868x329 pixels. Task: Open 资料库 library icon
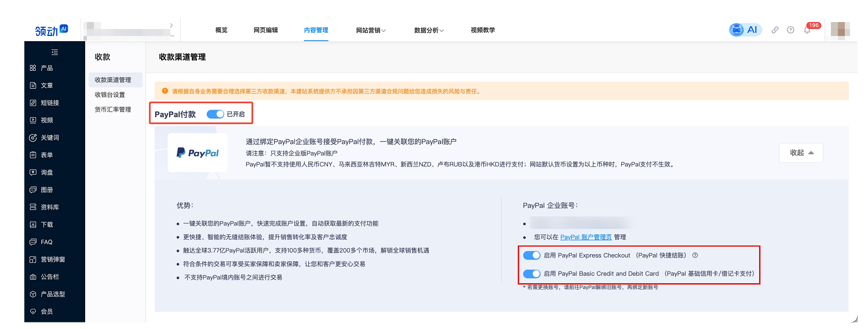[x=33, y=207]
